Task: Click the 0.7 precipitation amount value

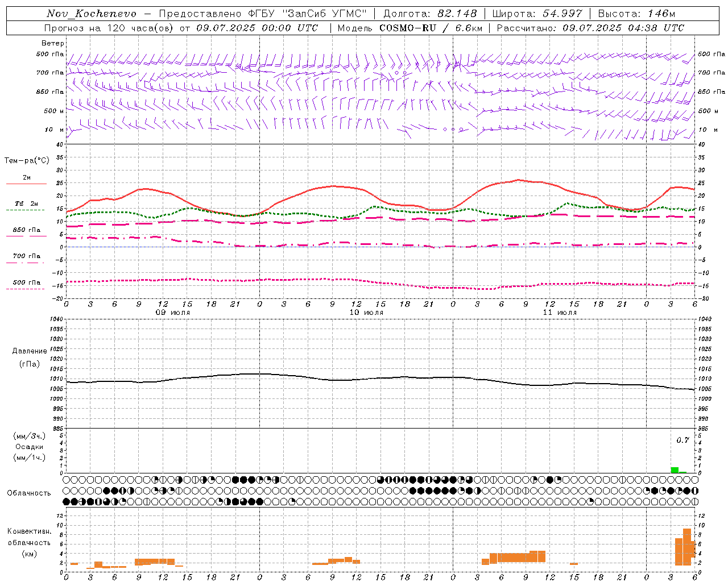Action: point(682,440)
